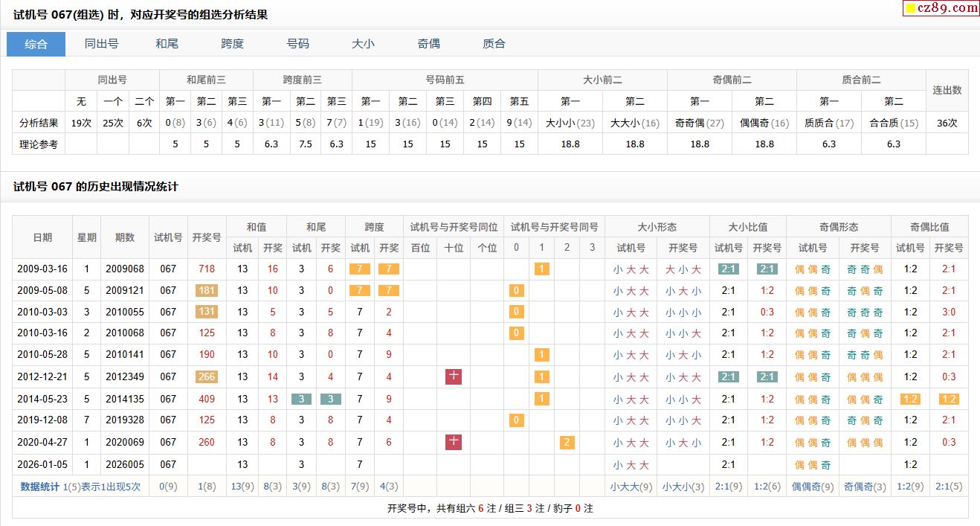Open the 质合 tab
The height and width of the screenshot is (526, 980).
[494, 44]
